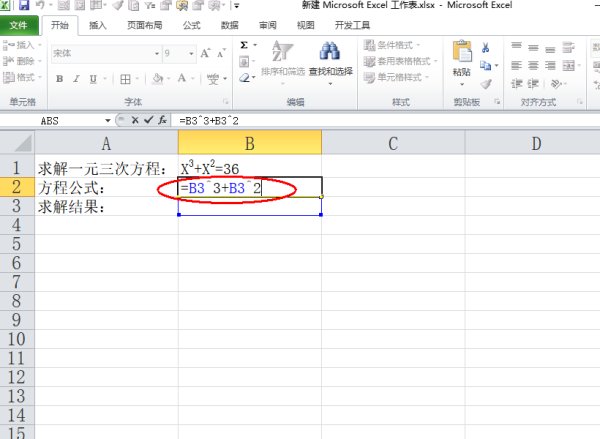Click the text orientation icon
Screen dimensions: 600x439
555,83
